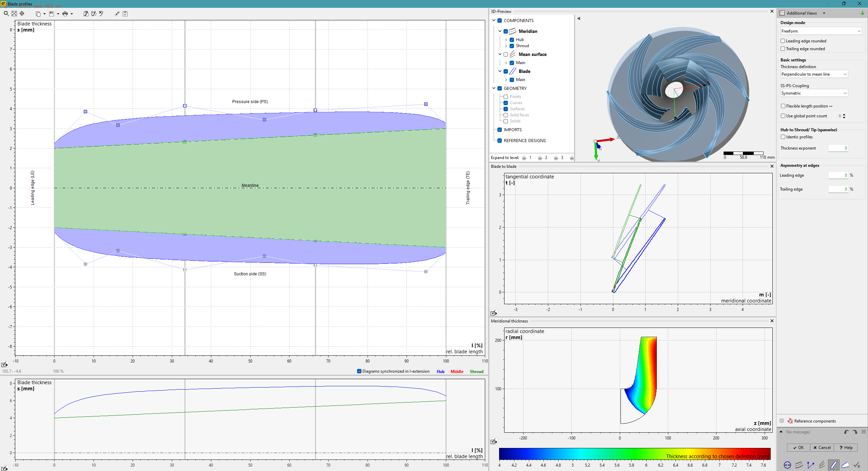Open the blade mean lines step icon

coord(822,465)
